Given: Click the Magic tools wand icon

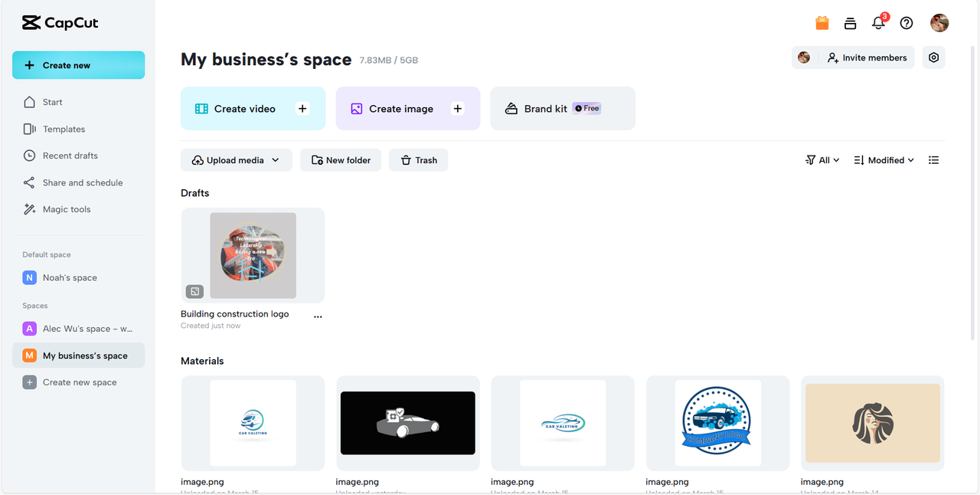Looking at the screenshot, I should coord(29,209).
